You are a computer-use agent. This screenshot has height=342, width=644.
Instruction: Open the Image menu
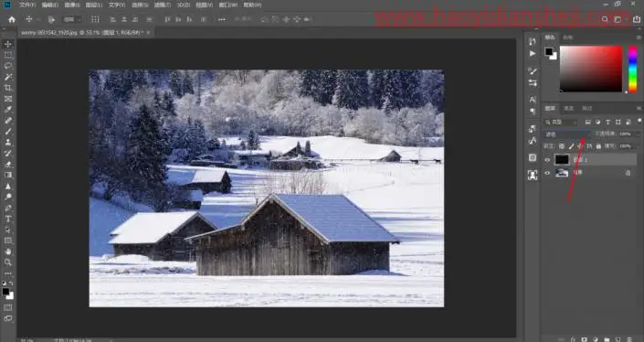click(x=72, y=5)
